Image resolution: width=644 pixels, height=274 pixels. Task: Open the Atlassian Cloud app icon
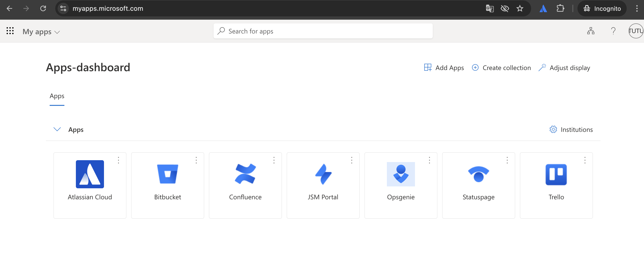click(90, 174)
